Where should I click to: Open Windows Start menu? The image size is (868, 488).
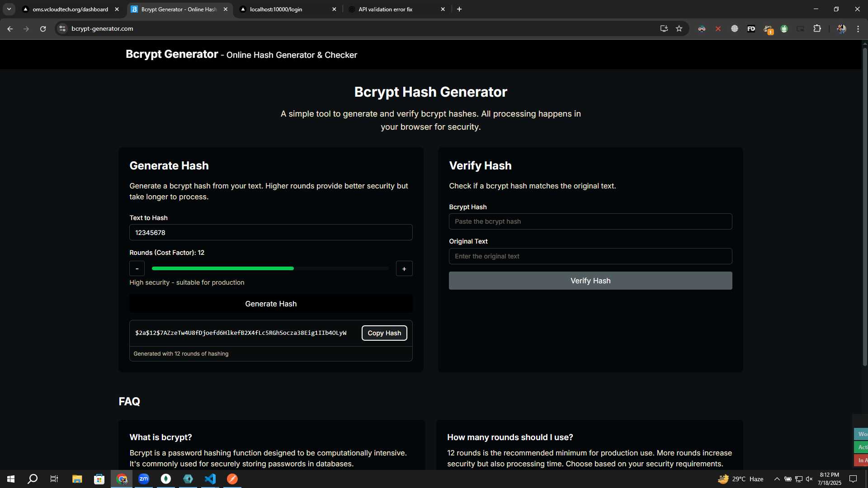tap(11, 479)
